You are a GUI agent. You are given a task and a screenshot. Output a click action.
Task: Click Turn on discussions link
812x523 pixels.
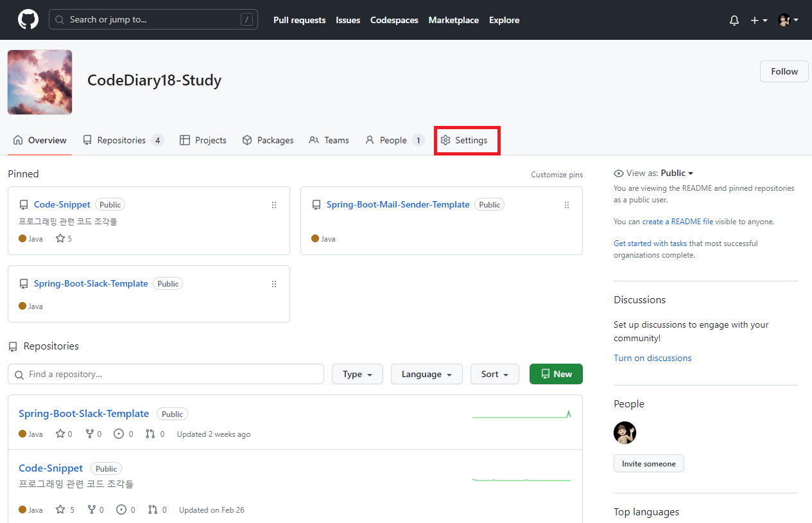(x=653, y=359)
